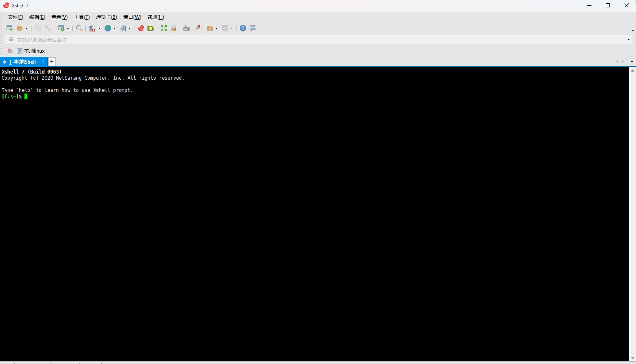Click the magnifier Find icon

coord(79,28)
